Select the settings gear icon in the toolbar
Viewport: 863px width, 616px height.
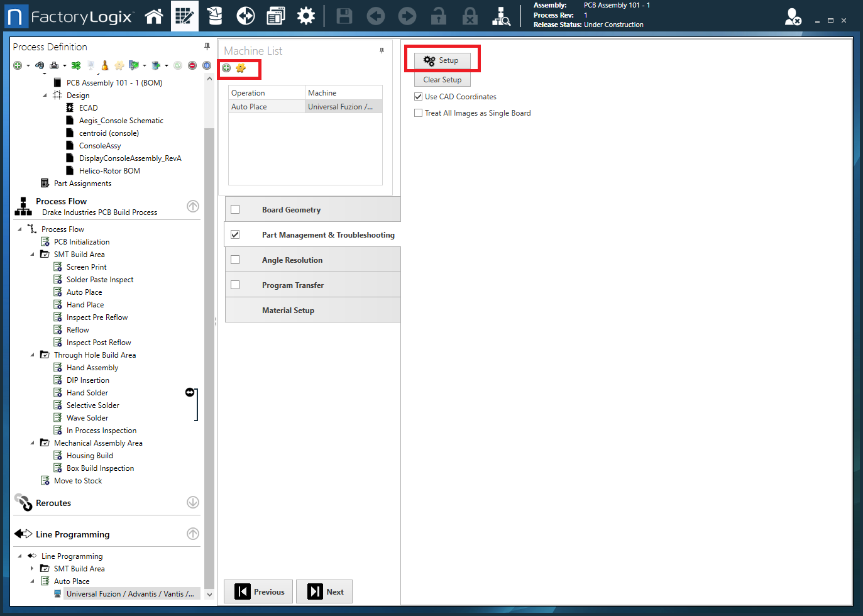pyautogui.click(x=306, y=16)
